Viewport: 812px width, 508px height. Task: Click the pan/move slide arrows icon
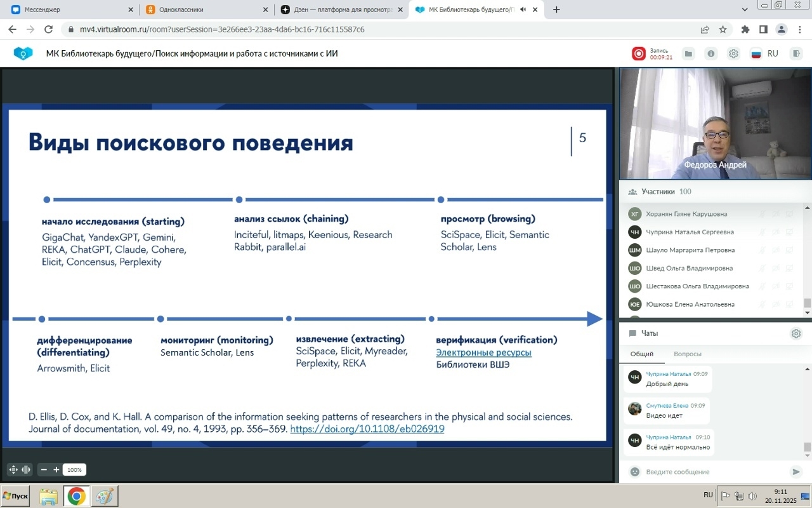click(13, 470)
